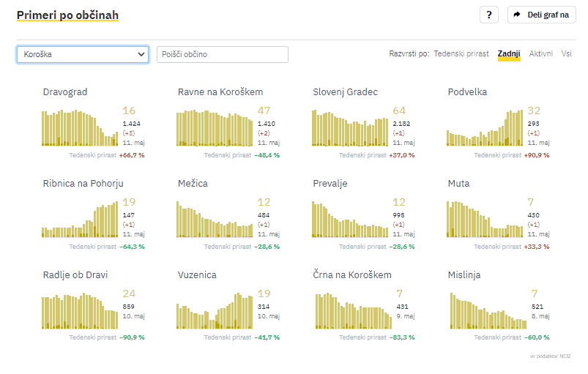Sort by Aktivni cases

pyautogui.click(x=540, y=53)
